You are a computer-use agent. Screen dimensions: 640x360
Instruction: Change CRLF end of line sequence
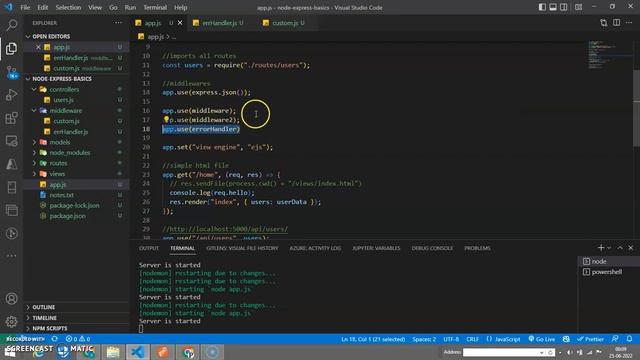472,339
